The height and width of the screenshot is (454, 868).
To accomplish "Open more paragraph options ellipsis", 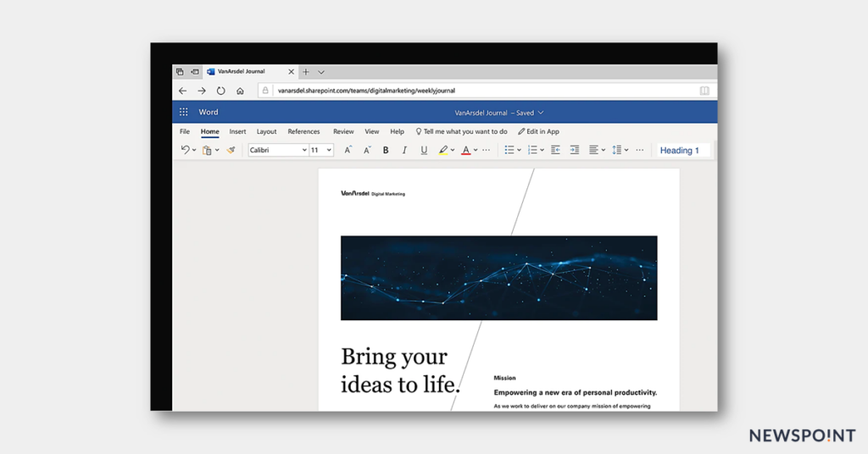I will click(639, 150).
